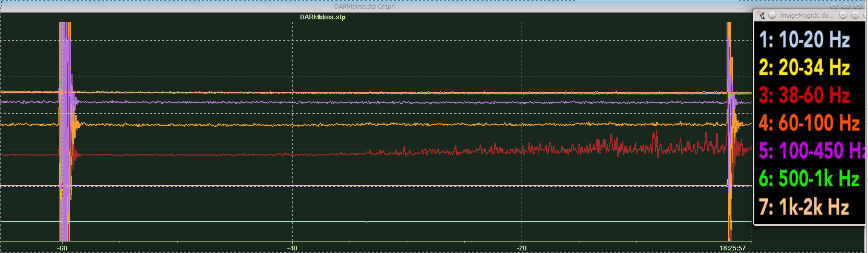Open the ImageMagick wizard window menu icon
Image resolution: width=868 pixels, height=253 pixels.
click(x=761, y=15)
